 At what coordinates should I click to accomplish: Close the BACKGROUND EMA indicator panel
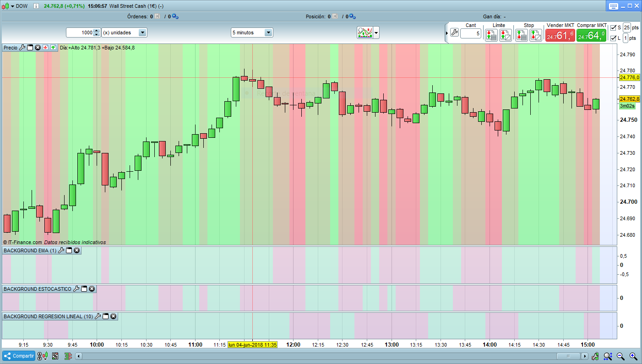76,250
